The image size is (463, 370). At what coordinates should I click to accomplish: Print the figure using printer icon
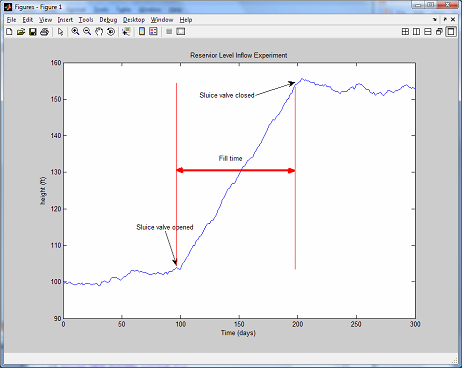pyautogui.click(x=44, y=32)
